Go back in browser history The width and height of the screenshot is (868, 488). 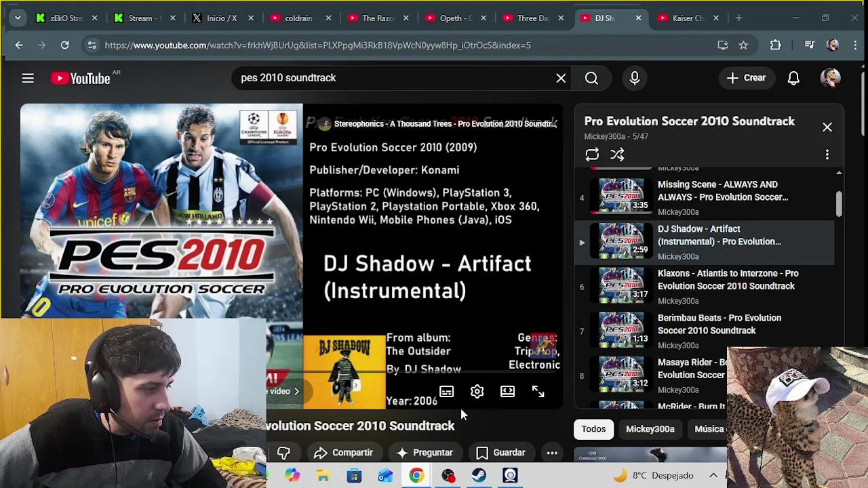(x=19, y=45)
